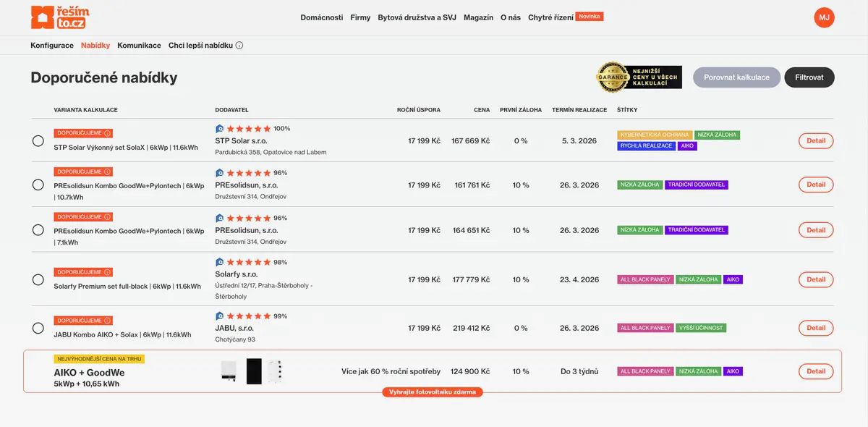Open the MJ user avatar menu

click(824, 17)
